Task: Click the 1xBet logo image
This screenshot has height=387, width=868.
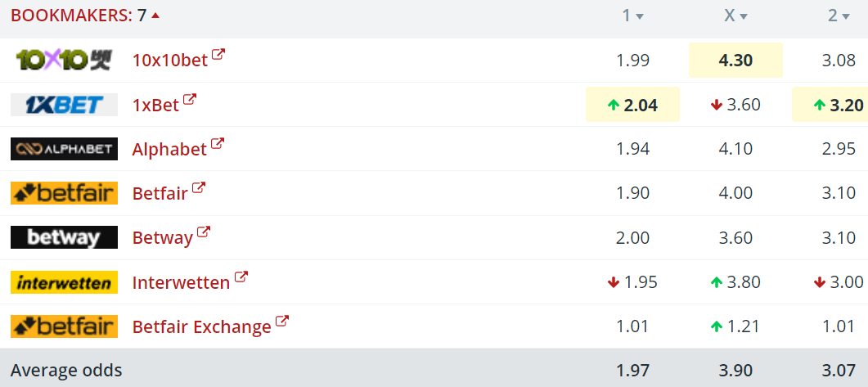Action: coord(64,105)
